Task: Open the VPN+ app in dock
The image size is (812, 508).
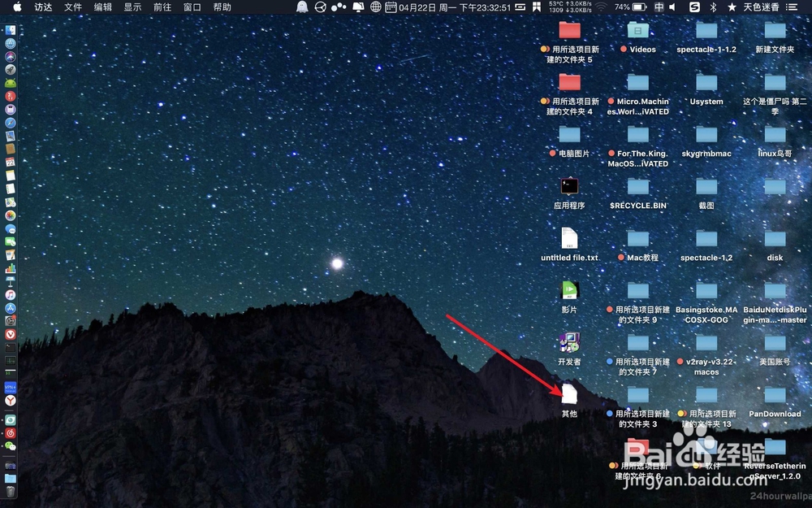Action: [x=11, y=387]
